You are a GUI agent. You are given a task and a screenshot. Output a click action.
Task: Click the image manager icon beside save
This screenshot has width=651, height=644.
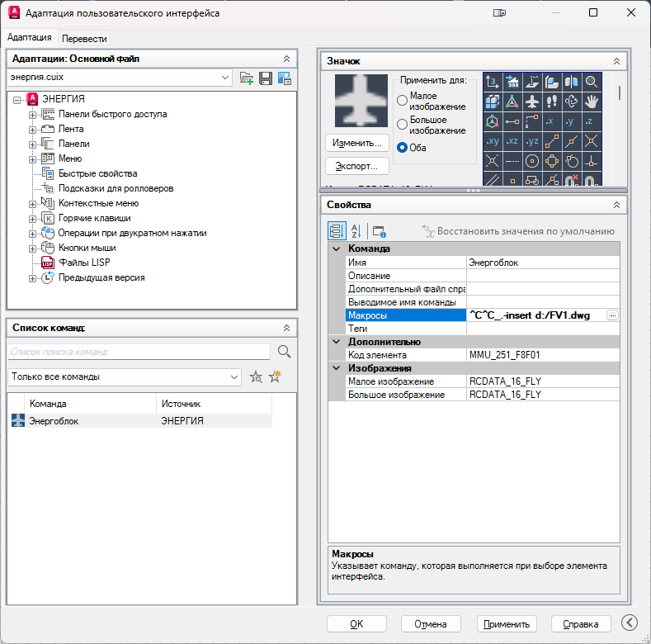[x=285, y=78]
